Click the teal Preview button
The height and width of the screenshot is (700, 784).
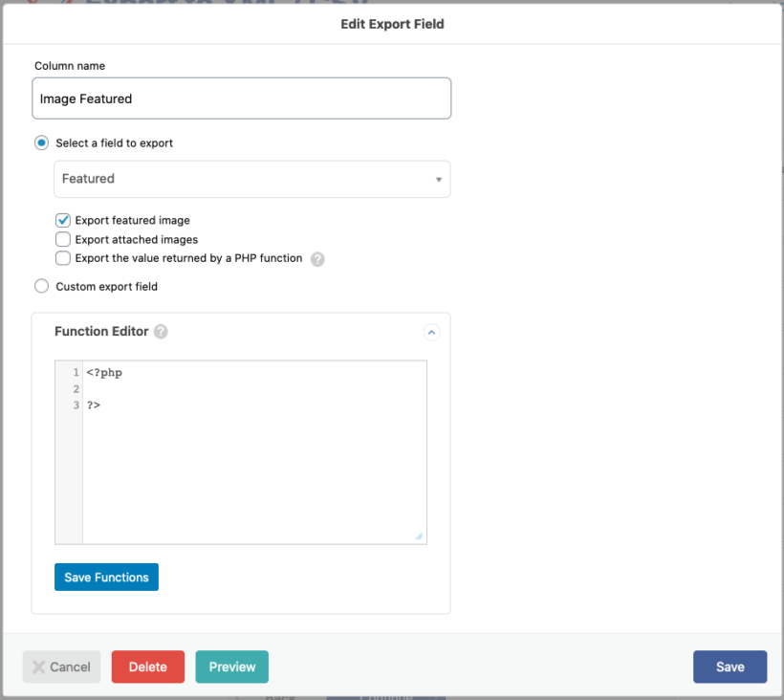232,667
